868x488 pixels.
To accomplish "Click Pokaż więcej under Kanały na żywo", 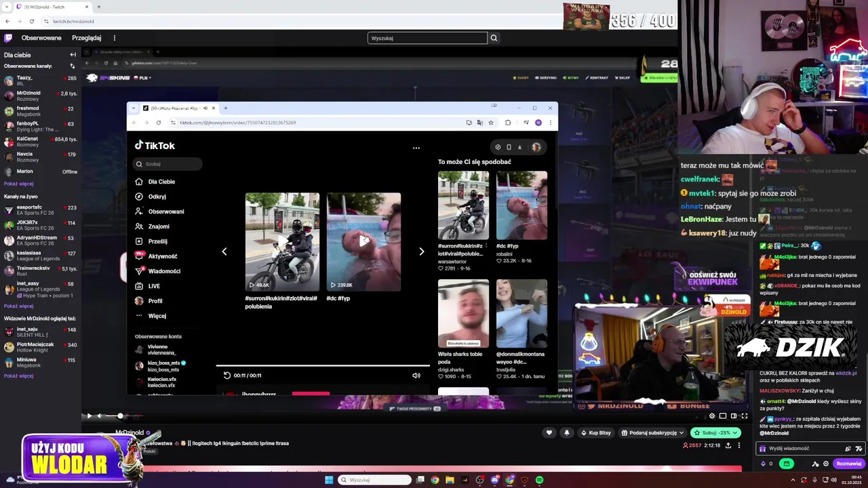I will [x=18, y=306].
